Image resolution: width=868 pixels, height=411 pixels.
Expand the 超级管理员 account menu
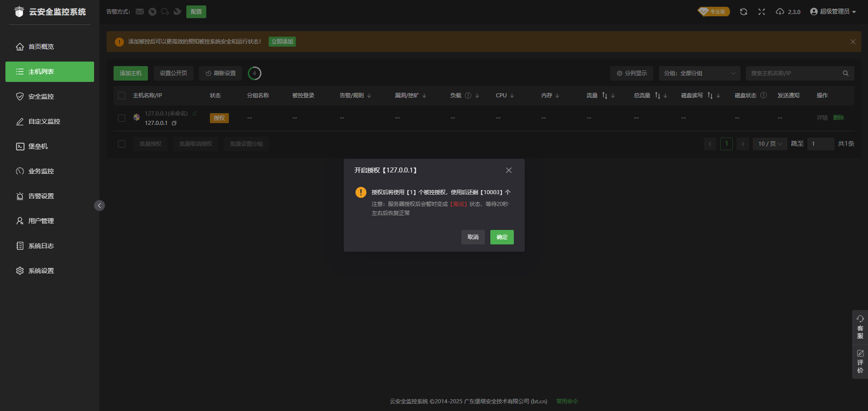(834, 11)
